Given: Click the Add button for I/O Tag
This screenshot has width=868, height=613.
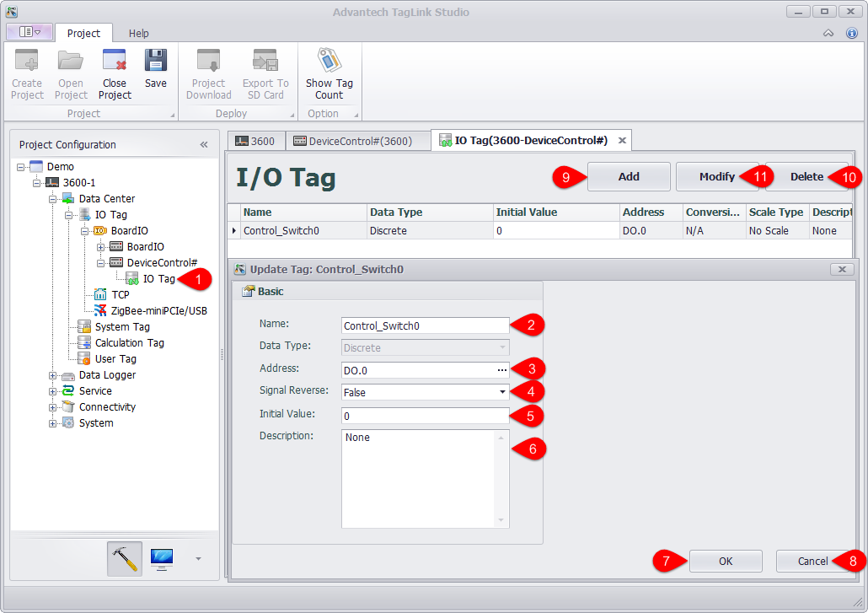Looking at the screenshot, I should [629, 177].
